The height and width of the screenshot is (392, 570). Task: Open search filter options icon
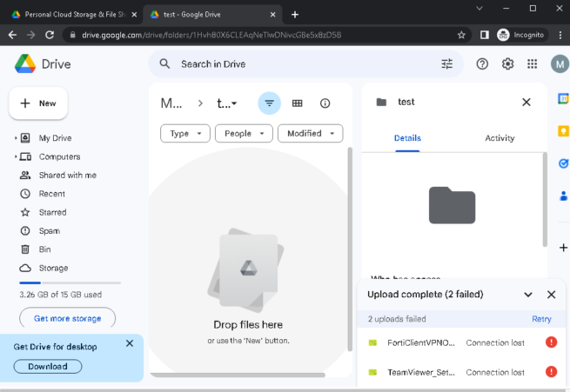[447, 64]
